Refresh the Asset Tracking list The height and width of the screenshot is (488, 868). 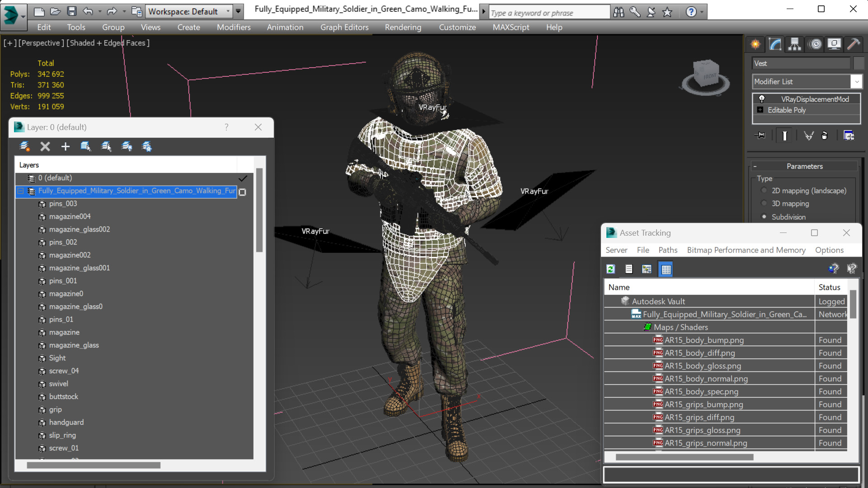[x=610, y=269]
